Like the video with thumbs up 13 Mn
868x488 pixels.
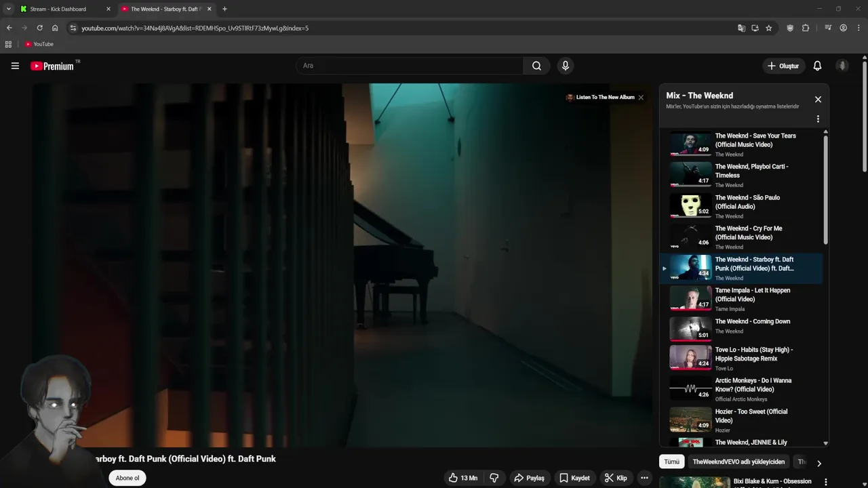pos(462,478)
